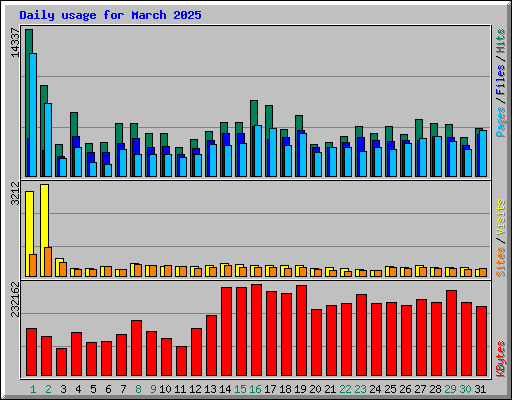This screenshot has height=400, width=512.
Task: Click the 'Files' legend label
Action: click(500, 79)
